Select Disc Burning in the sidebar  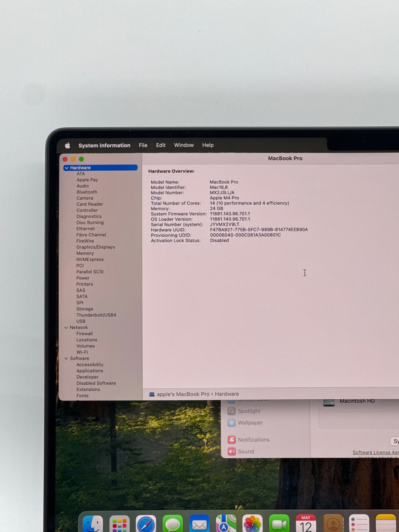(90, 223)
